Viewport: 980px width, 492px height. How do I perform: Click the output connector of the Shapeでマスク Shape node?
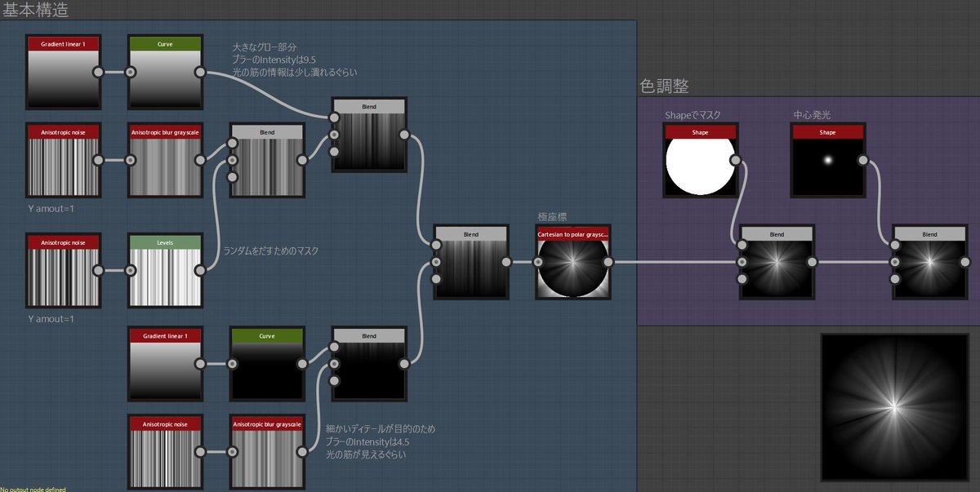coord(735,160)
